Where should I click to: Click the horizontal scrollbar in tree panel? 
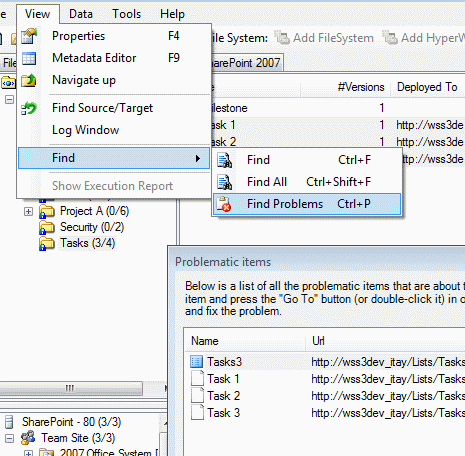pos(70,388)
